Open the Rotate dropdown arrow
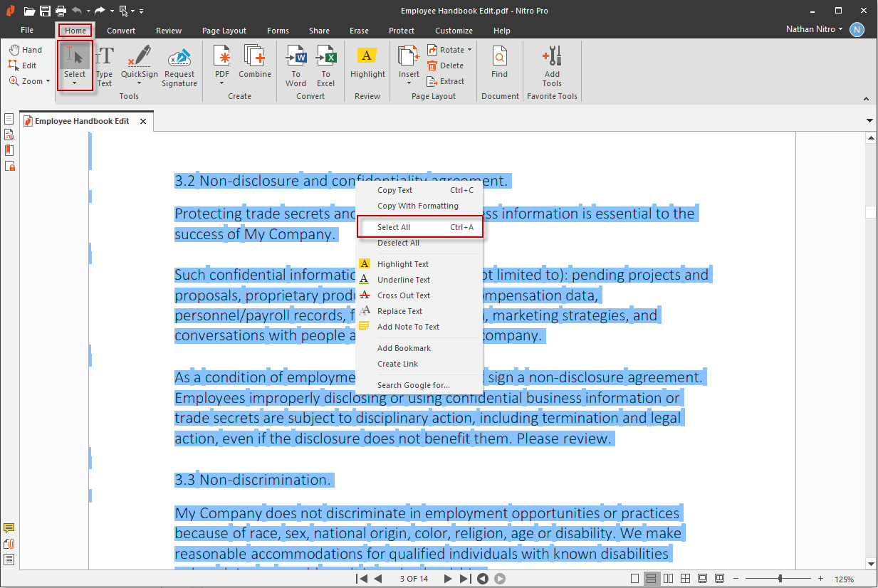 [470, 50]
